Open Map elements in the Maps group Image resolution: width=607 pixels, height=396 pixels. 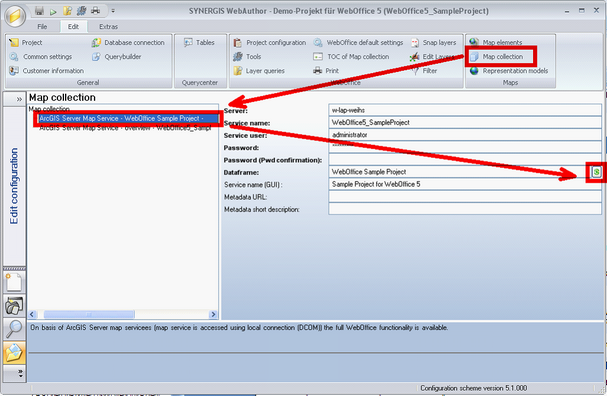click(496, 42)
